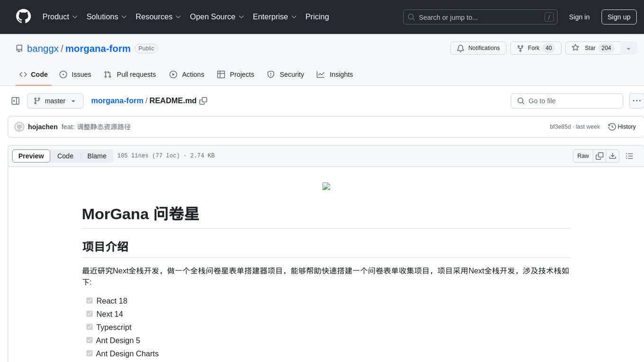Viewport: 644px width, 362px height.
Task: Copy the README.md file path
Action: [x=204, y=101]
